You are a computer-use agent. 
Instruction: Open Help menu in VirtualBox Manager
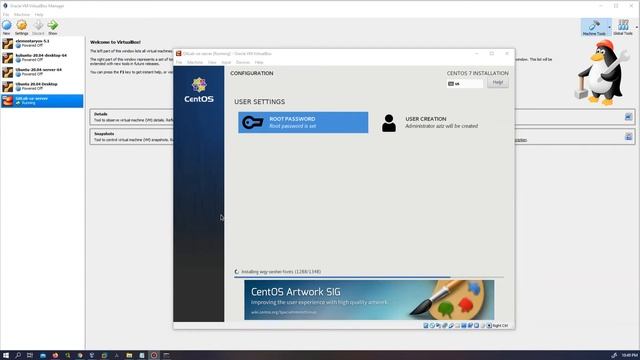[39, 14]
